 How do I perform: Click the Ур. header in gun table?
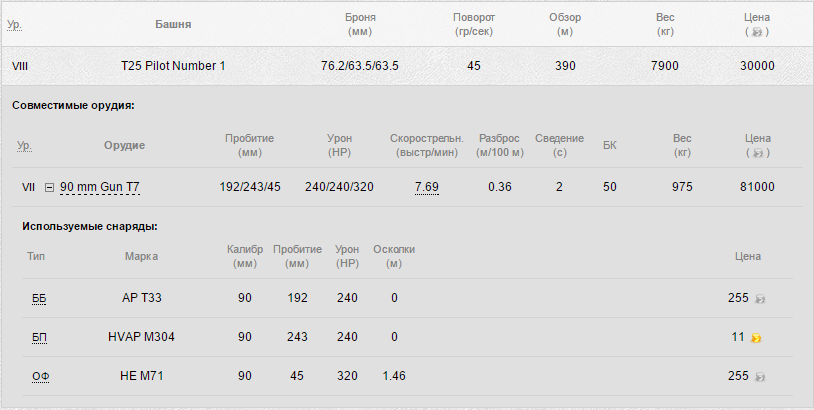[24, 145]
